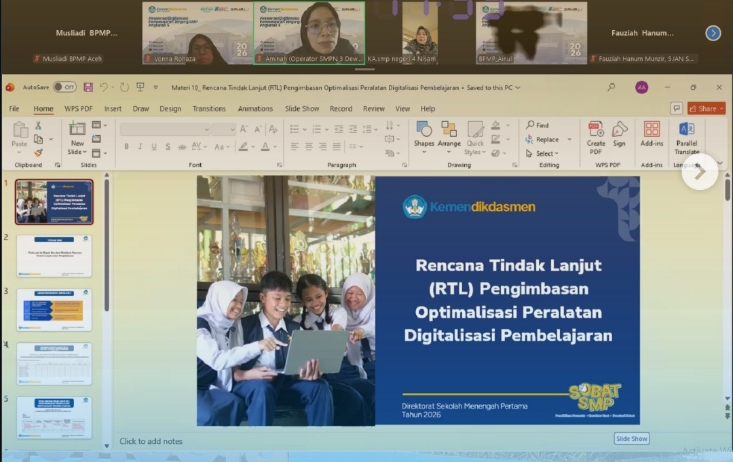Image resolution: width=733 pixels, height=462 pixels.
Task: Open font color dropdown arrow
Action: [x=275, y=147]
